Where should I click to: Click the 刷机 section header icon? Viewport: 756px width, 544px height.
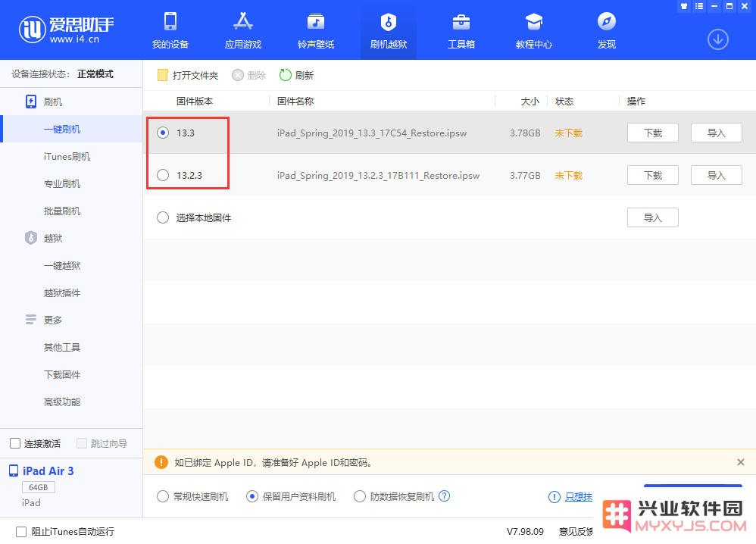tap(31, 102)
